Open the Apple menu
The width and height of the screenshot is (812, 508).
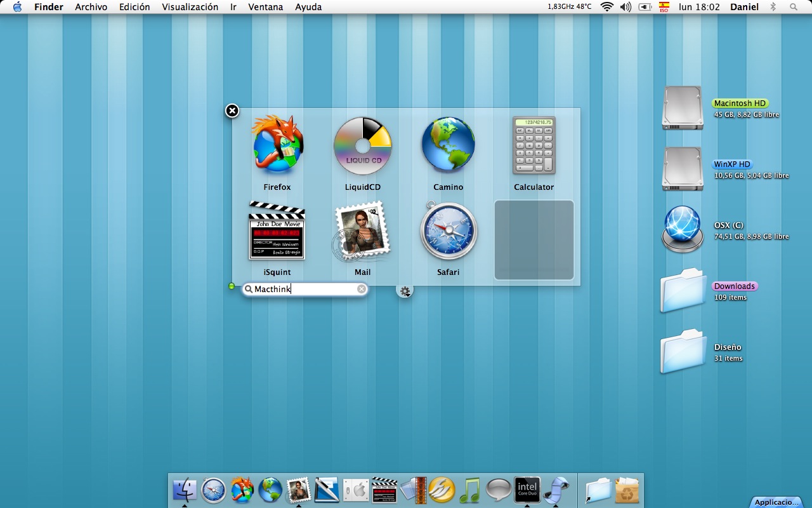pos(17,7)
